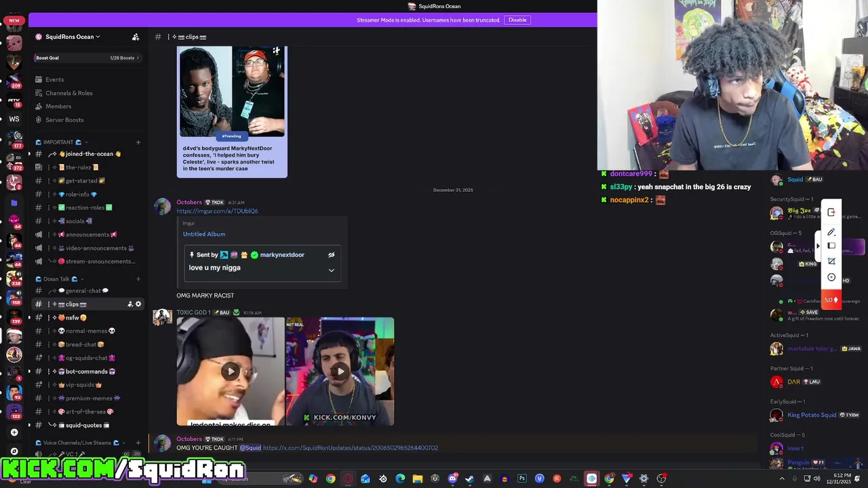
Task: Add channel to Voice Channels category
Action: point(138,443)
